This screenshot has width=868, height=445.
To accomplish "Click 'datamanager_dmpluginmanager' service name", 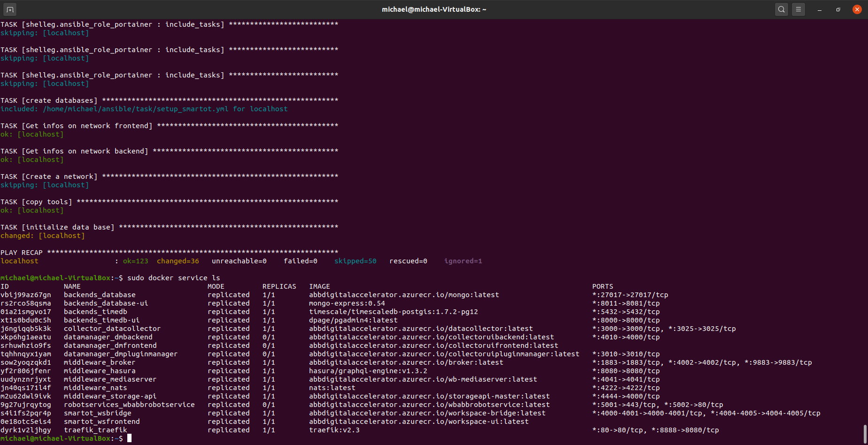I will click(x=121, y=354).
